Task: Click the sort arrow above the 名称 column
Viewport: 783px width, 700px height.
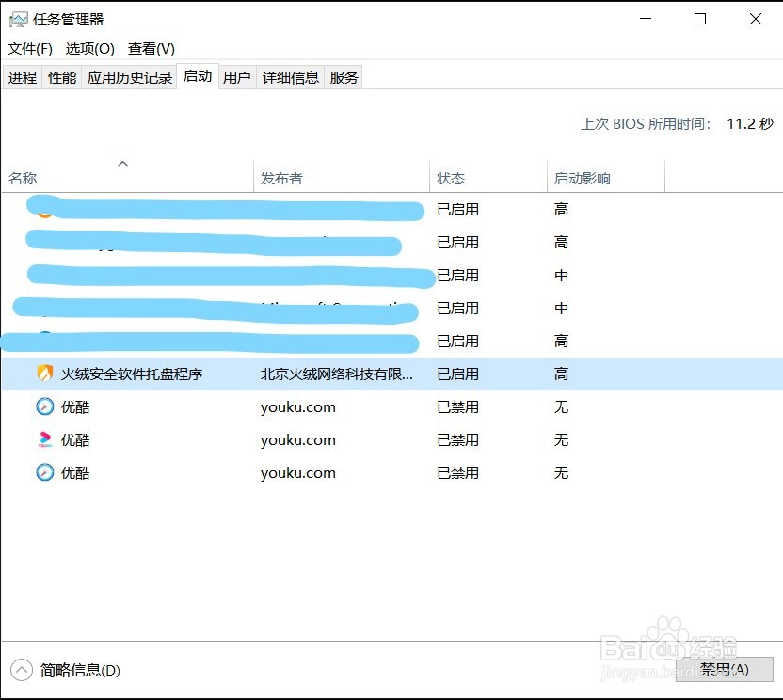Action: 122,164
